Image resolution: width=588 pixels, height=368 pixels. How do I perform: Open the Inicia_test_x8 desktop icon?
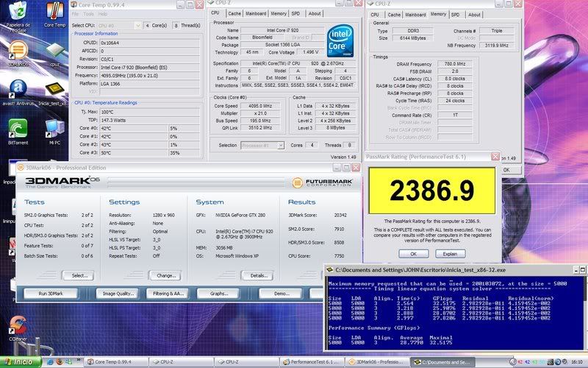click(54, 93)
